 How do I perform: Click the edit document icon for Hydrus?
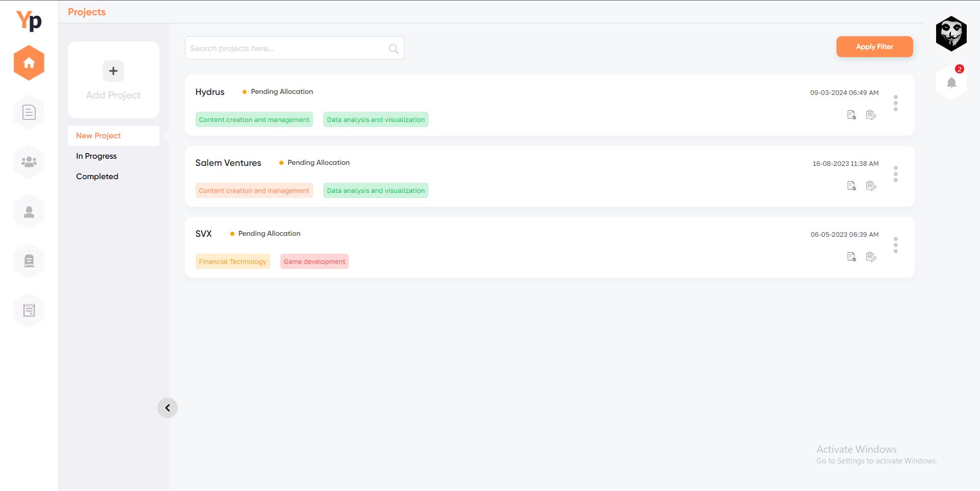871,115
